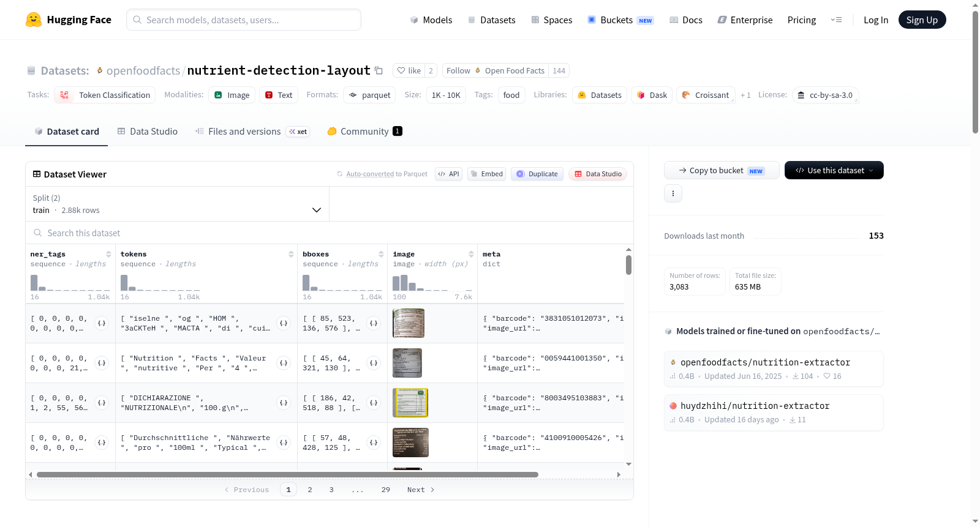Follow Open Food Facts
Screen dimensions: 980x527
(496, 70)
